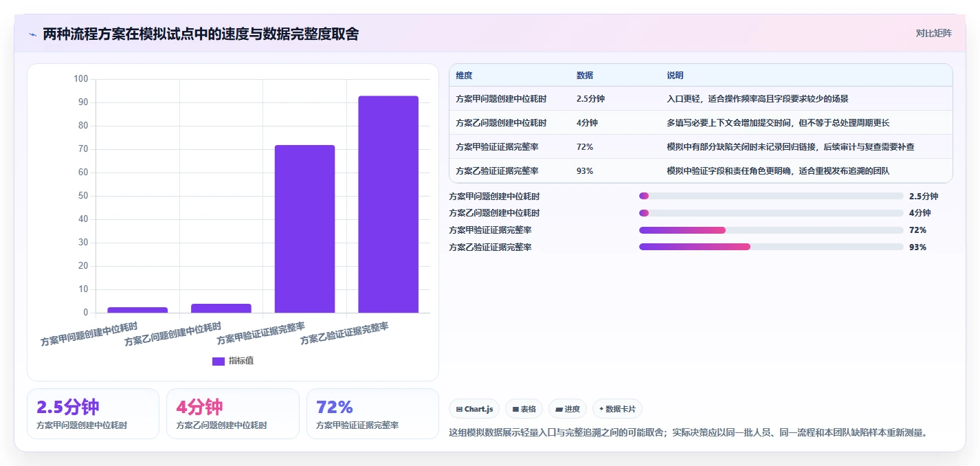Viewport: 980px width, 466px height.
Task: Select the 方案乙验证证据完整率 chart bar
Action: point(388,204)
